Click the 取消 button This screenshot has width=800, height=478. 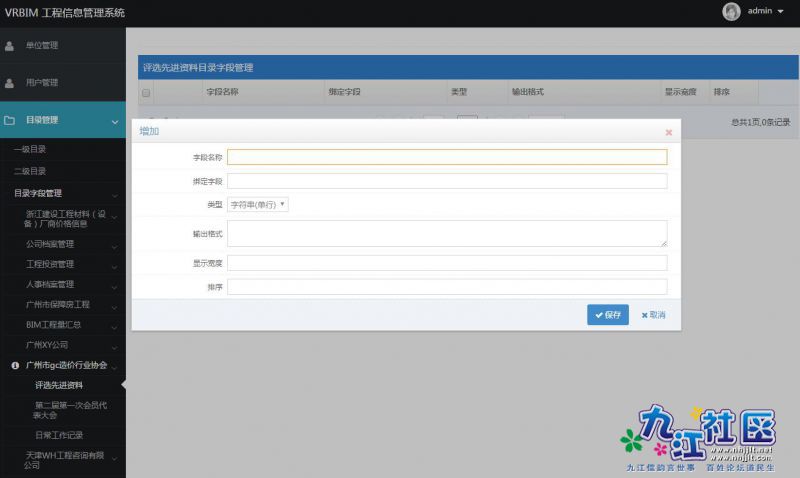pyautogui.click(x=654, y=314)
